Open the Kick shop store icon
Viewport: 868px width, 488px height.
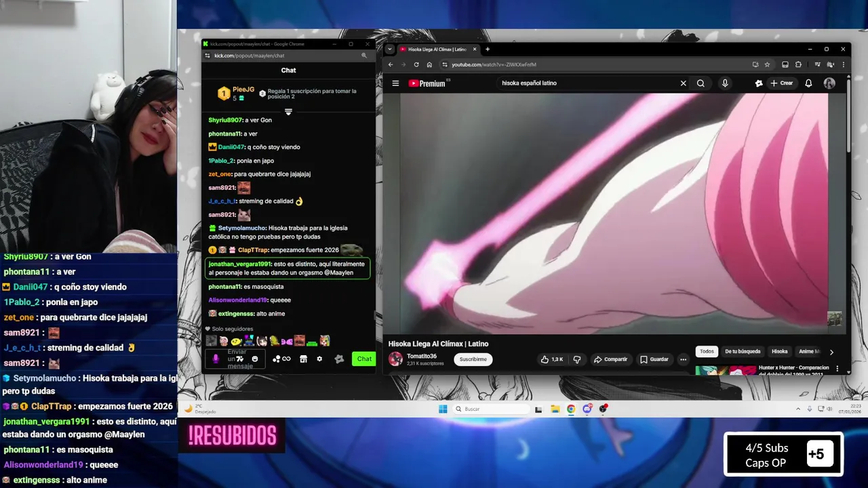pyautogui.click(x=303, y=359)
